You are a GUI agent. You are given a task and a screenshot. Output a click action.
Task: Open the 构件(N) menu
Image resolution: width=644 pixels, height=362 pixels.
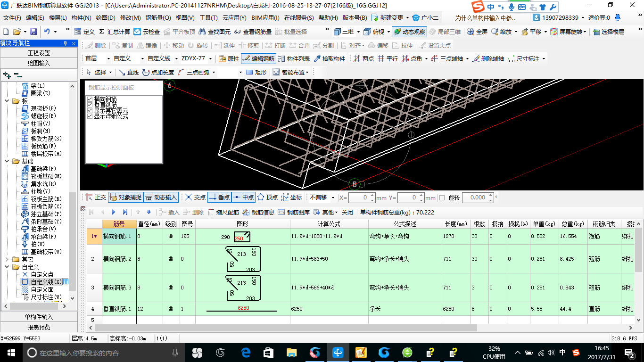click(x=81, y=17)
